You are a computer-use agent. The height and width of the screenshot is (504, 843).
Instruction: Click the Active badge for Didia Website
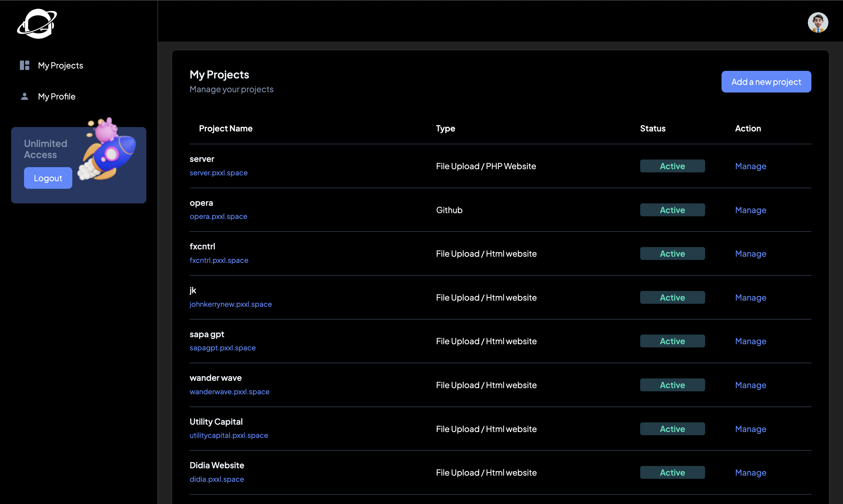tap(672, 472)
